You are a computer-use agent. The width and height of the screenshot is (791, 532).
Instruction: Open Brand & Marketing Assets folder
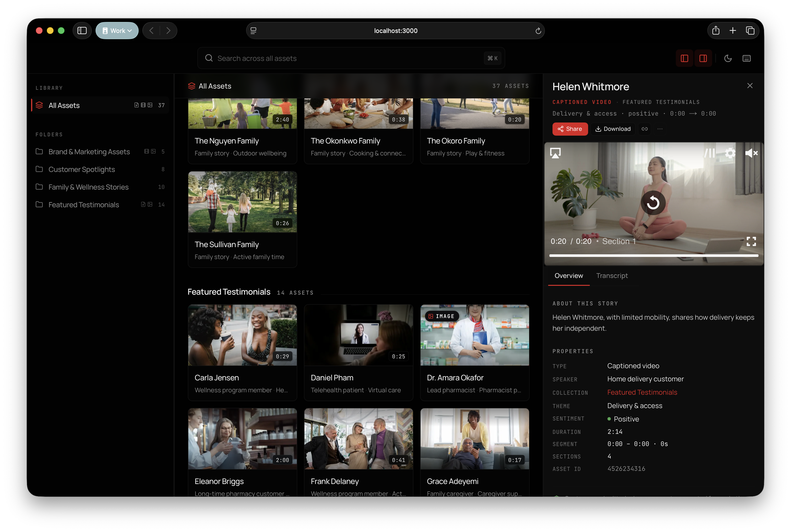pyautogui.click(x=100, y=152)
